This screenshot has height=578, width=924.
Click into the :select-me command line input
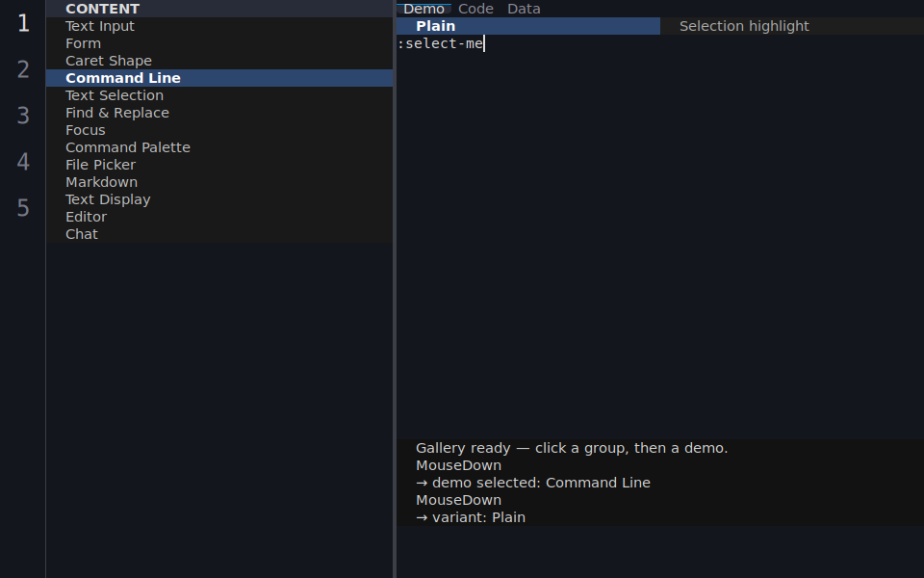click(660, 43)
